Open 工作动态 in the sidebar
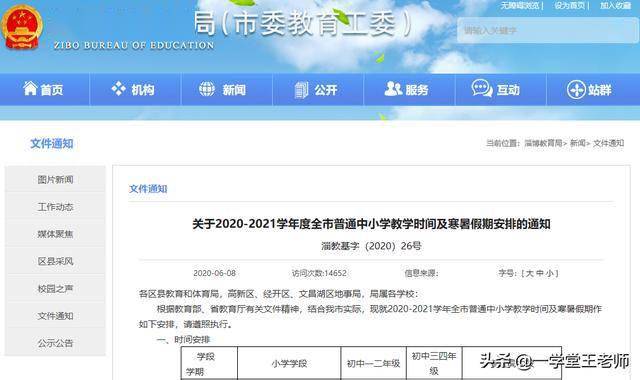 point(55,207)
